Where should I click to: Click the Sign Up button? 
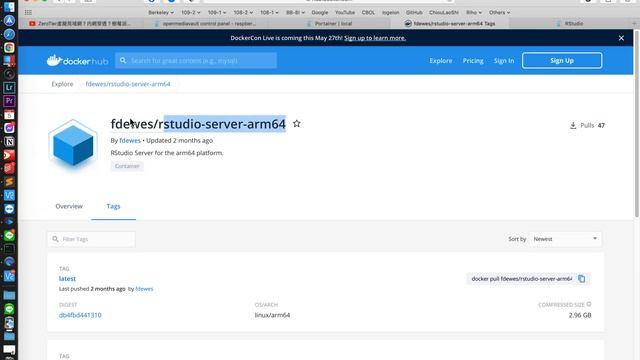point(562,60)
